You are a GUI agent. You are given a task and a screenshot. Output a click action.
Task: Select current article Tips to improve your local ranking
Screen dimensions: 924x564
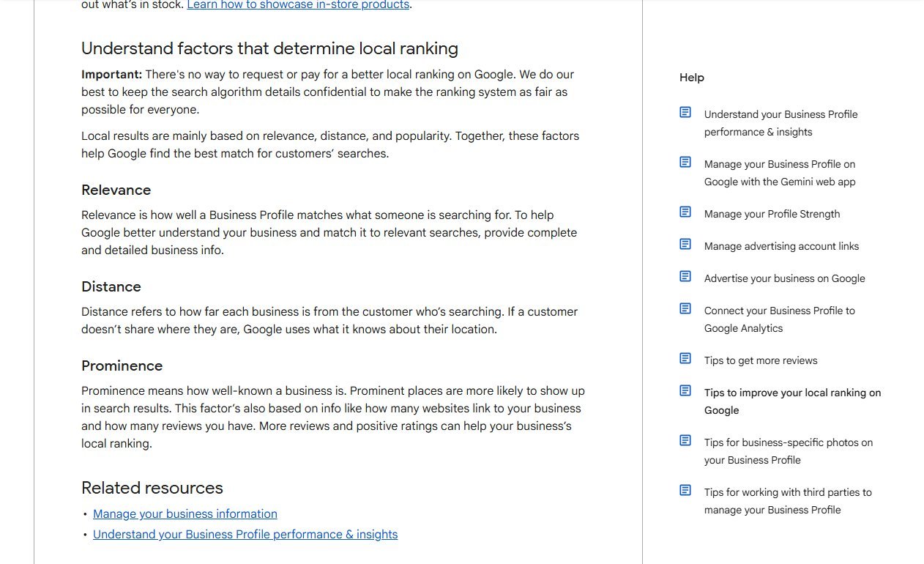tap(792, 401)
